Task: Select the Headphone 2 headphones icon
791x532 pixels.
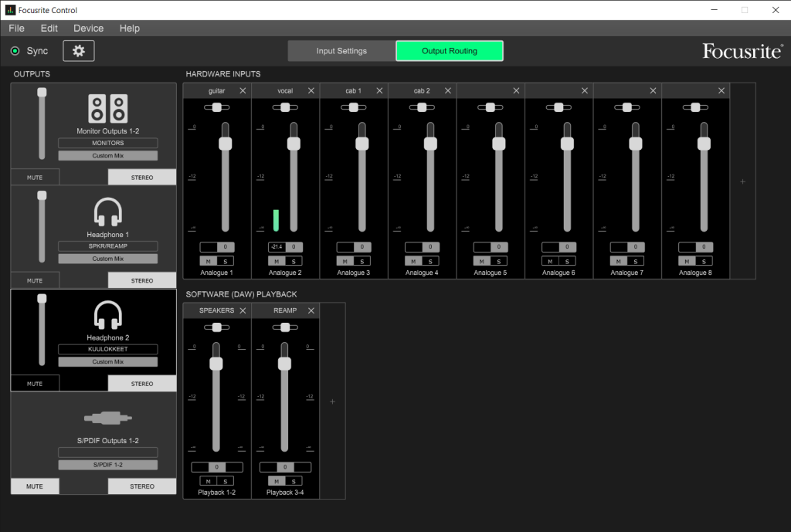Action: [107, 315]
